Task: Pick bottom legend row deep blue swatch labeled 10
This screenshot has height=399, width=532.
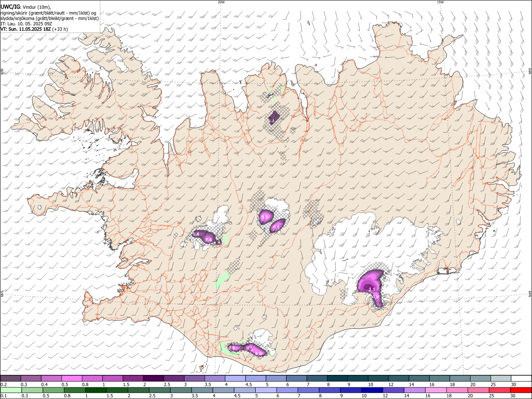Action: pos(372,390)
